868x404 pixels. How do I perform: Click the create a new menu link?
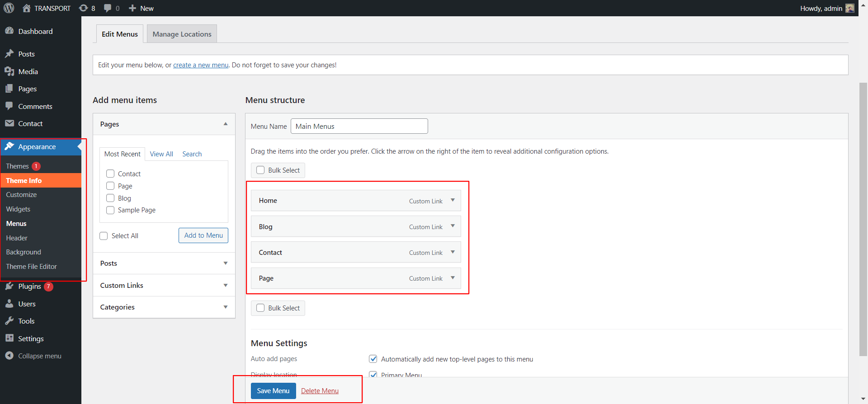tap(200, 65)
